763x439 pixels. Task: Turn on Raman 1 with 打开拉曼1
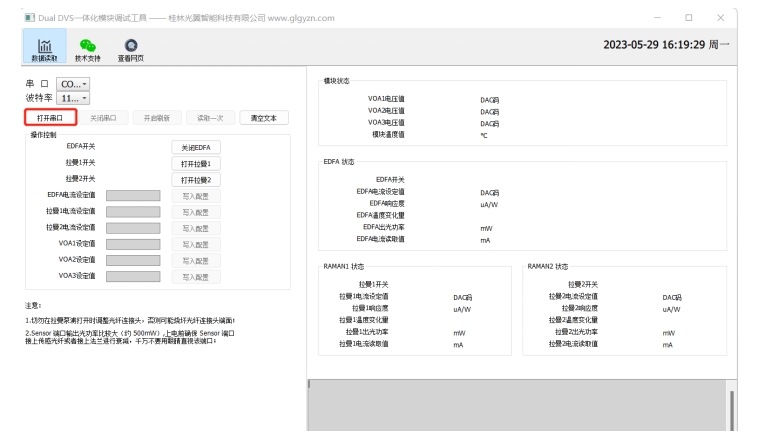coord(195,163)
